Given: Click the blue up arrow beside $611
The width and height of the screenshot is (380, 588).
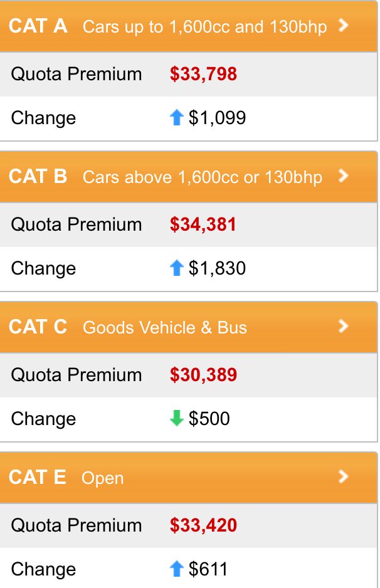Looking at the screenshot, I should (177, 569).
